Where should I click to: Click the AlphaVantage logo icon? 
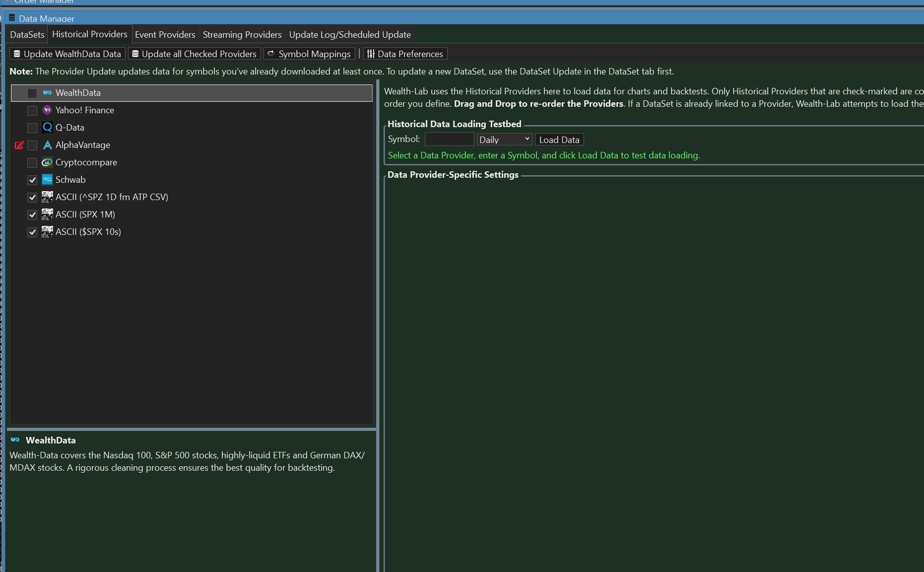click(47, 145)
